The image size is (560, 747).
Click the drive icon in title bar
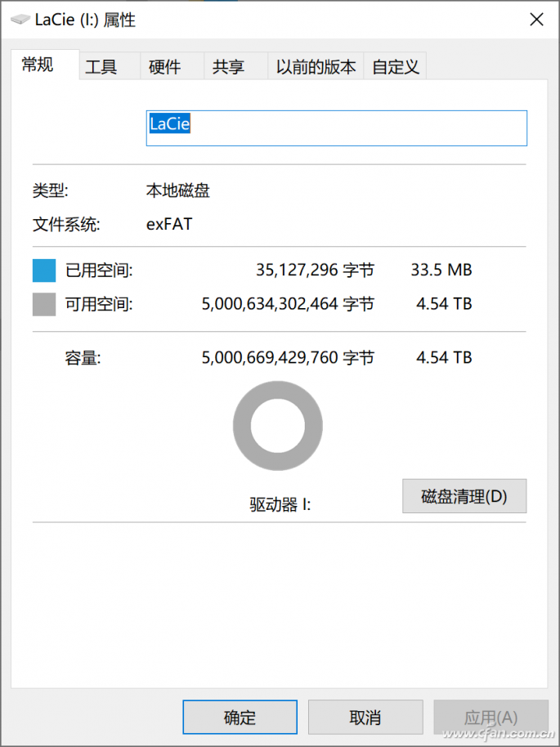point(20,20)
